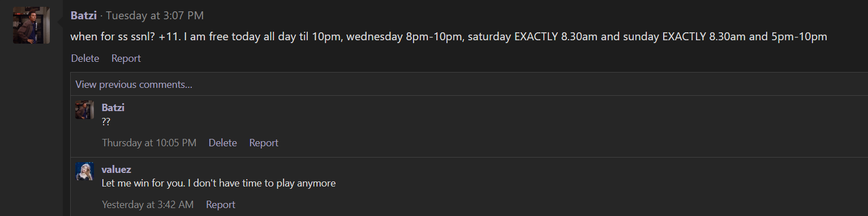Open the 'Thursday at 10:05 PM' comment timestamp

click(x=149, y=143)
